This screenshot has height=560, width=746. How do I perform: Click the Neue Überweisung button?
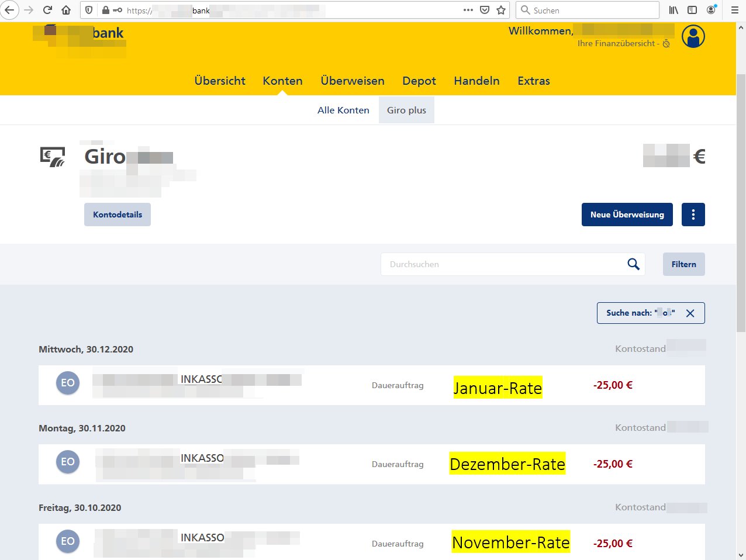pyautogui.click(x=627, y=215)
